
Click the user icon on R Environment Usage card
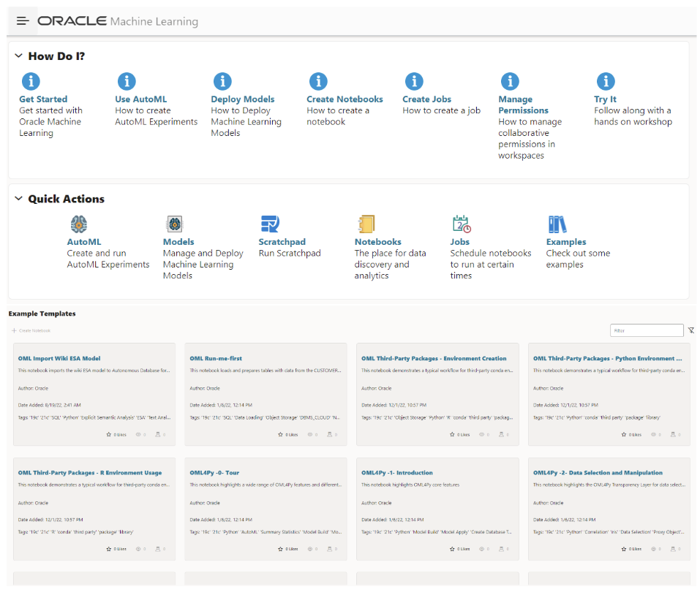(x=157, y=549)
